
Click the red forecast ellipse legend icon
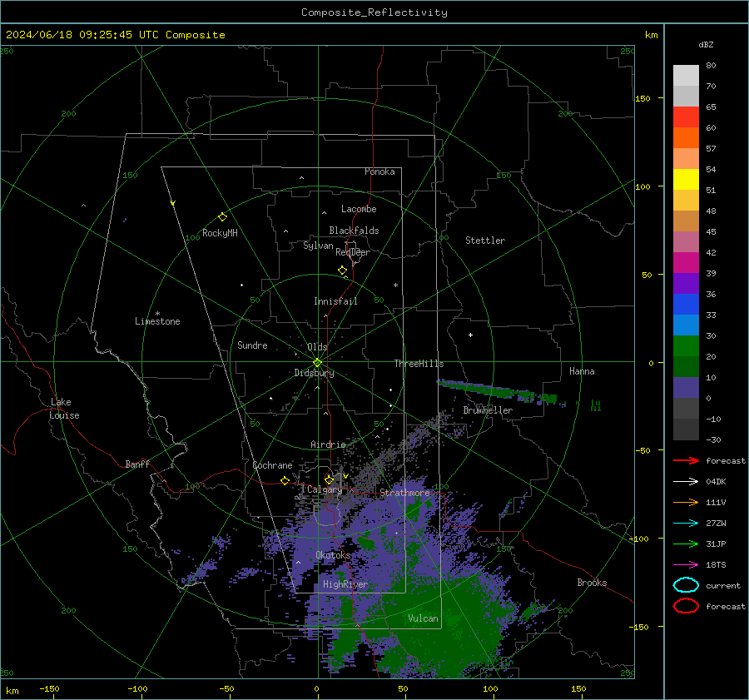[x=686, y=606]
